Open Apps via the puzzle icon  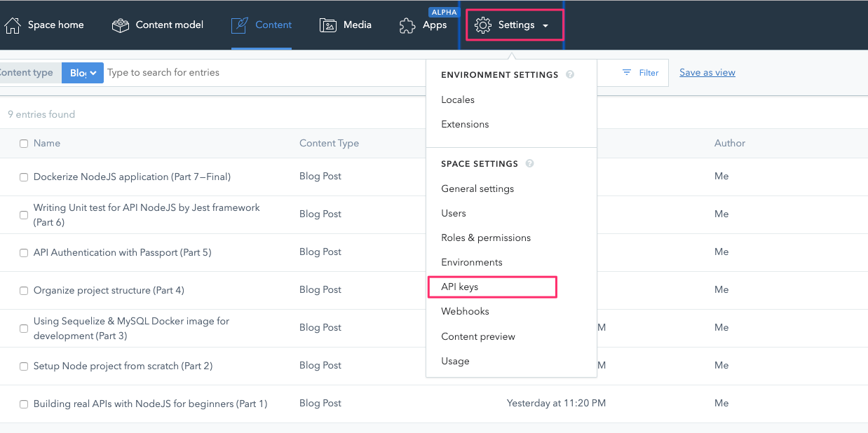(x=407, y=25)
